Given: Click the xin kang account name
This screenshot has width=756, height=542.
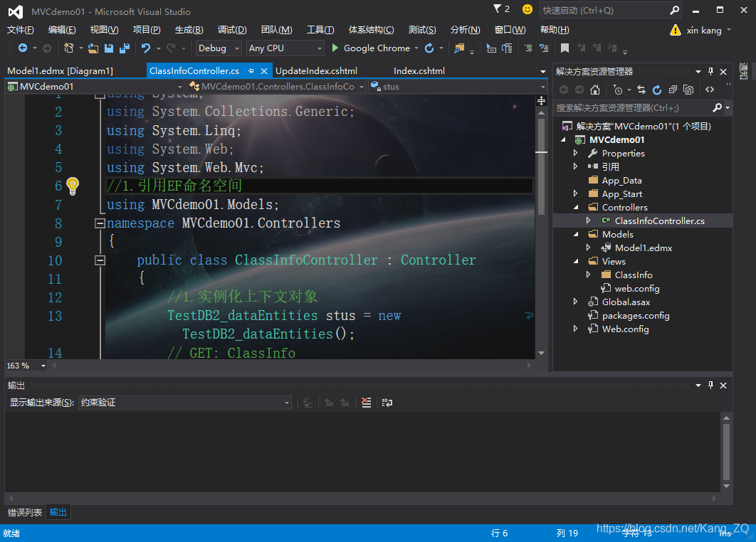Looking at the screenshot, I should click(x=704, y=31).
